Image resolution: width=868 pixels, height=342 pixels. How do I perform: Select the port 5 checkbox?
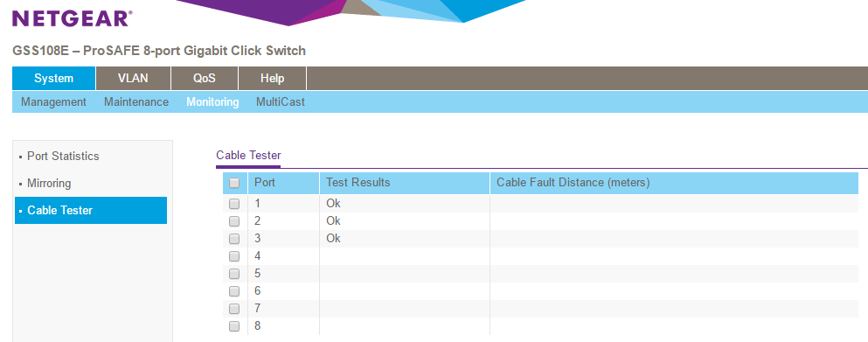(234, 273)
